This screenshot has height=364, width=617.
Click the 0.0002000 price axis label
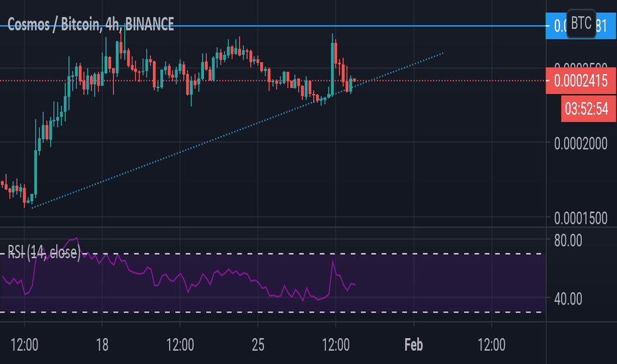pyautogui.click(x=581, y=144)
